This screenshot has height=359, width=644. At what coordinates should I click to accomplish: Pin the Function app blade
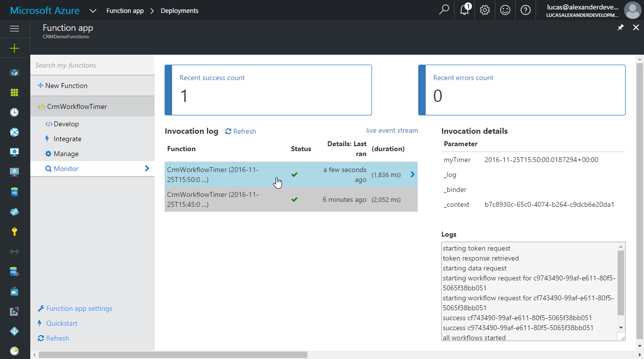(x=621, y=28)
